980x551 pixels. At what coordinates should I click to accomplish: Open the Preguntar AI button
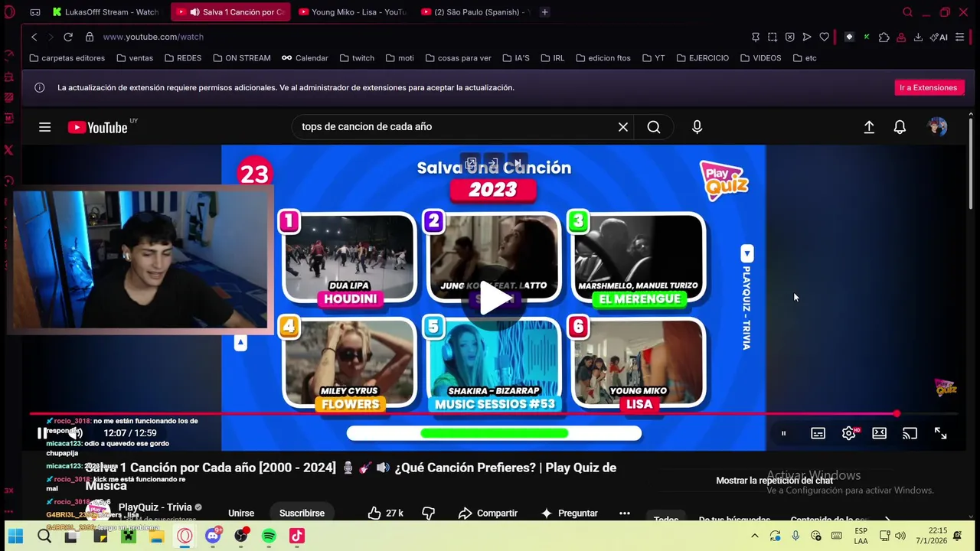coord(570,513)
